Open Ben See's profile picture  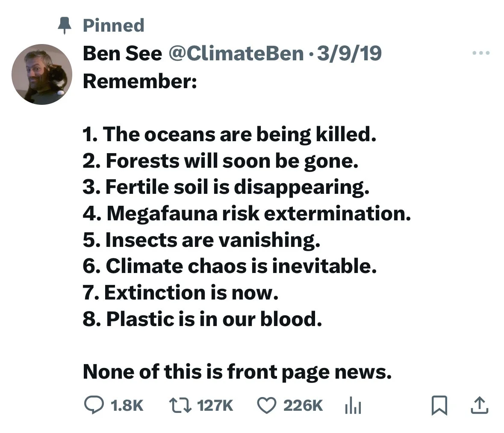click(x=42, y=74)
